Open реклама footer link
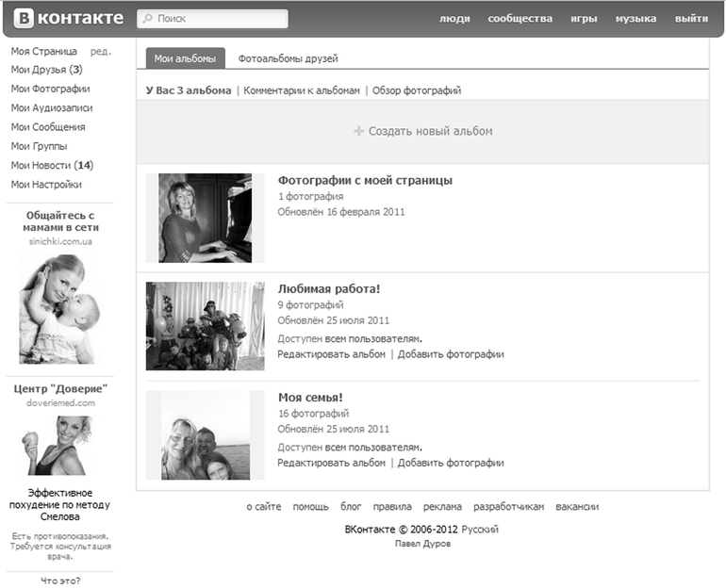This screenshot has width=726, height=588. pos(442,507)
